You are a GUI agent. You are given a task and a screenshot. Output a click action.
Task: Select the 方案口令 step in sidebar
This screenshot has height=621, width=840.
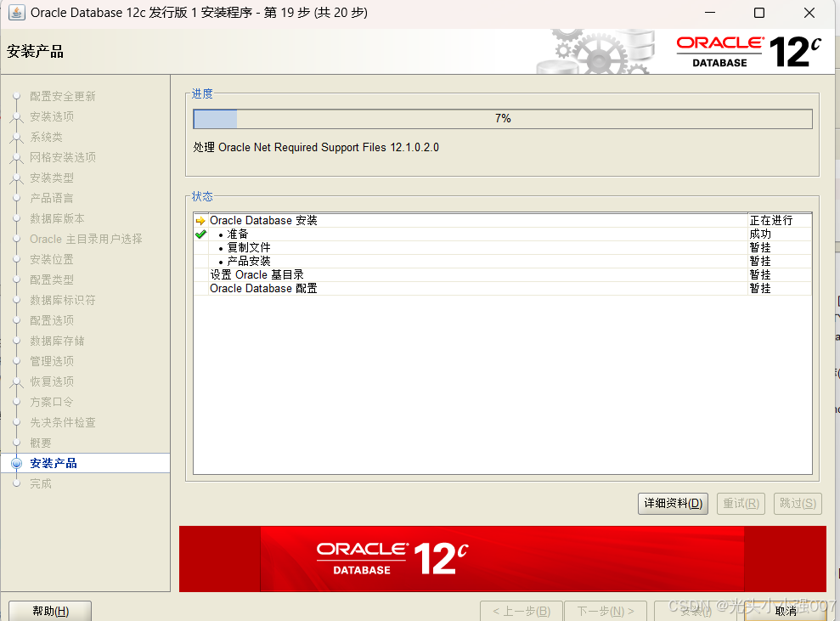point(52,402)
